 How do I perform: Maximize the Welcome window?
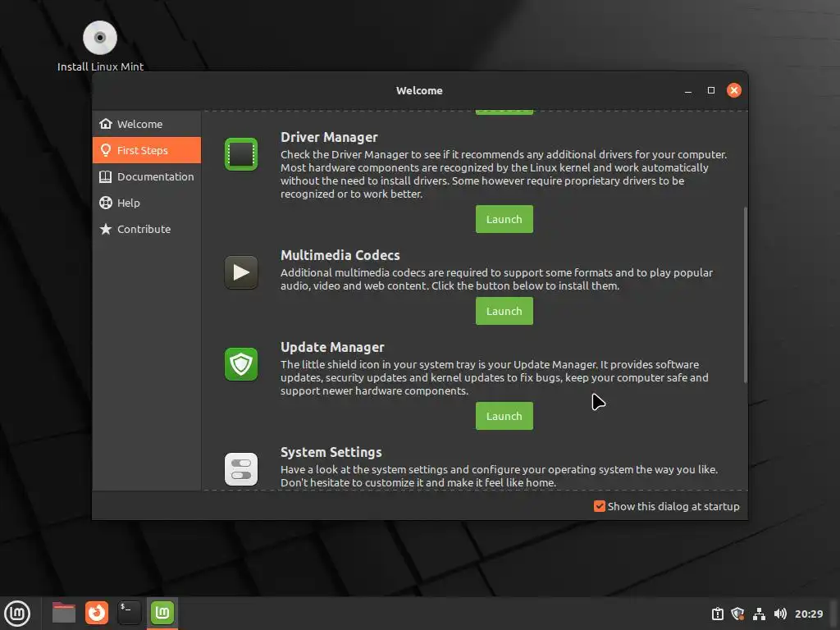point(711,90)
